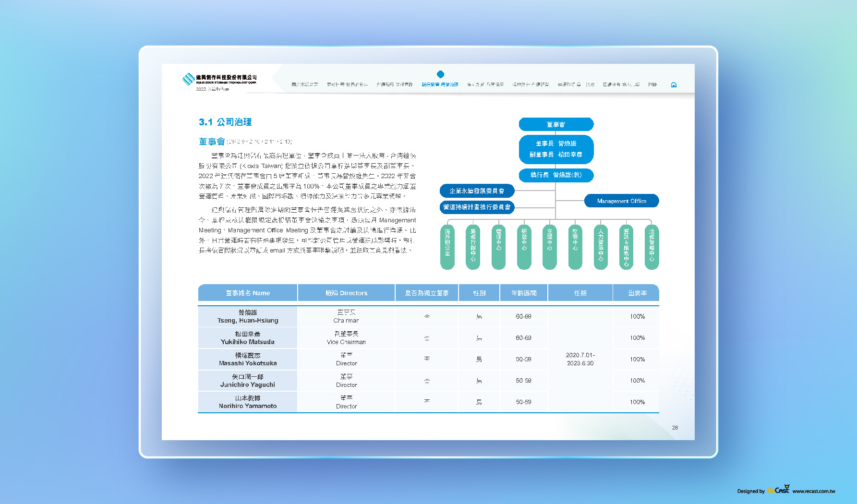
Task: Click the 董事會 subsection heading above the paragraphs
Action: point(212,141)
